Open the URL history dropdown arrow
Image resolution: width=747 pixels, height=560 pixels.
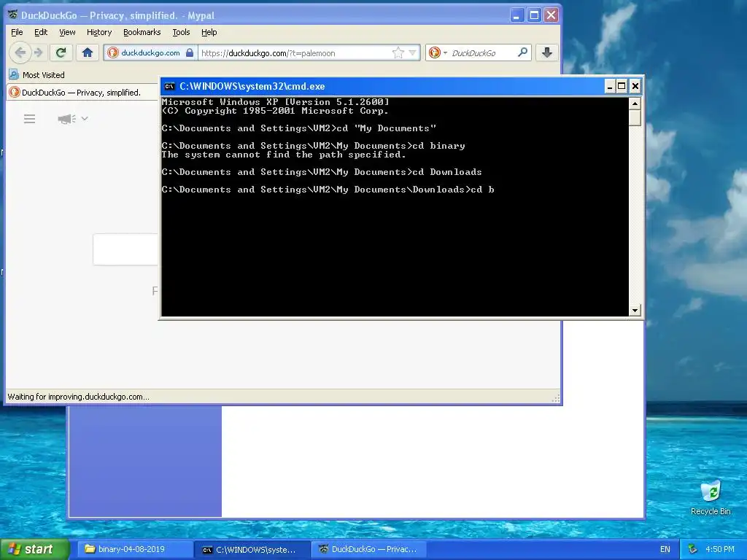pyautogui.click(x=413, y=52)
